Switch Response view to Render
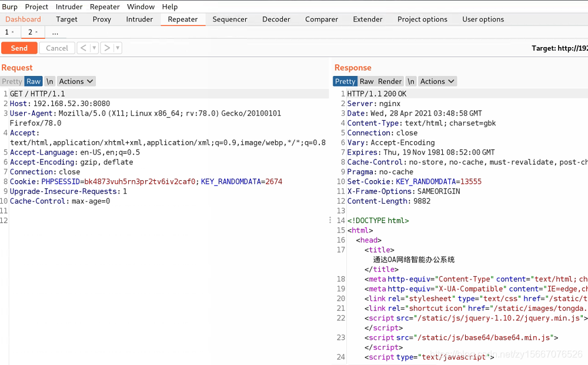588x365 pixels. pyautogui.click(x=390, y=81)
